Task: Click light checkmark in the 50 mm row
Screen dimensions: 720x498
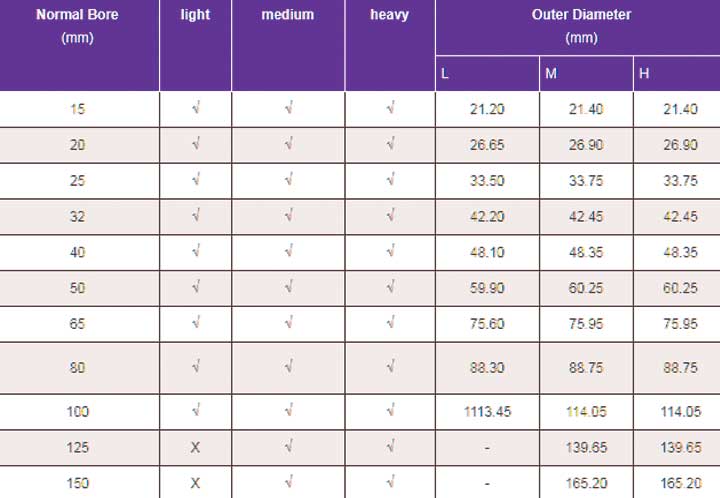Action: click(196, 287)
